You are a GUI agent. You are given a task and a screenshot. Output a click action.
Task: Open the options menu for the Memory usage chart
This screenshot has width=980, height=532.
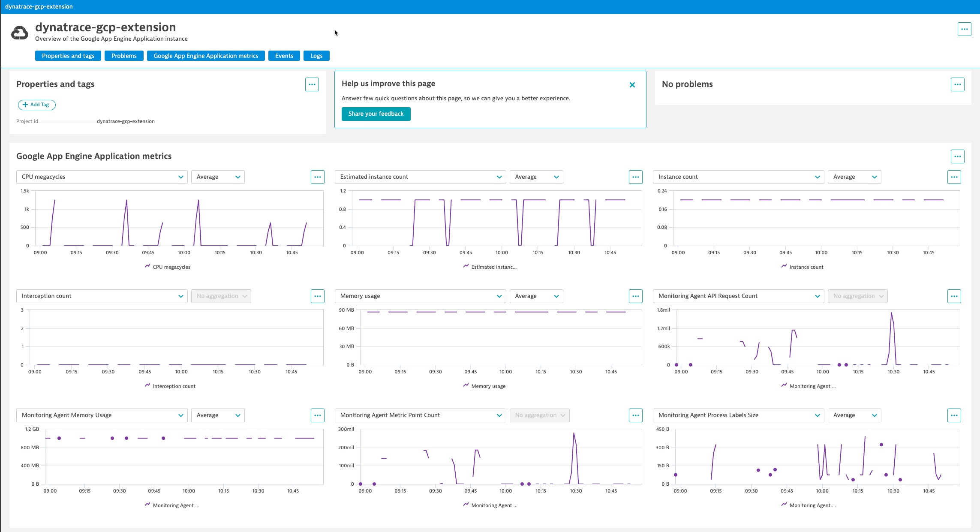coord(635,296)
